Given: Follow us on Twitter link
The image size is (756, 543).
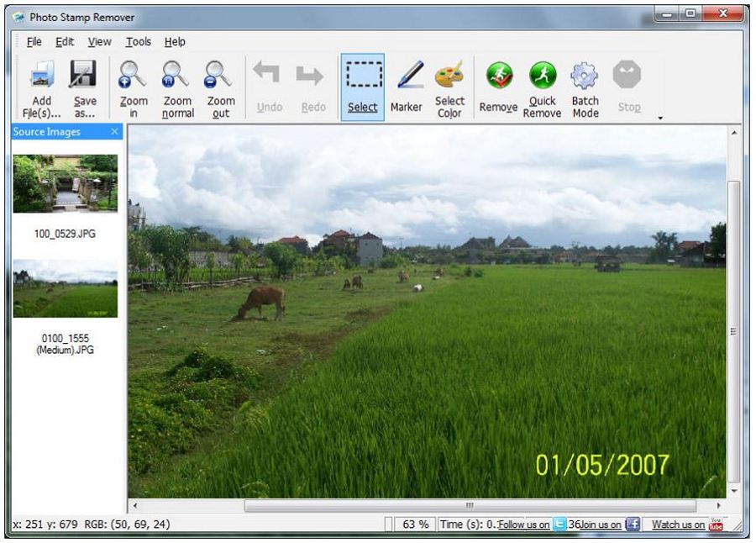Looking at the screenshot, I should coord(523,525).
